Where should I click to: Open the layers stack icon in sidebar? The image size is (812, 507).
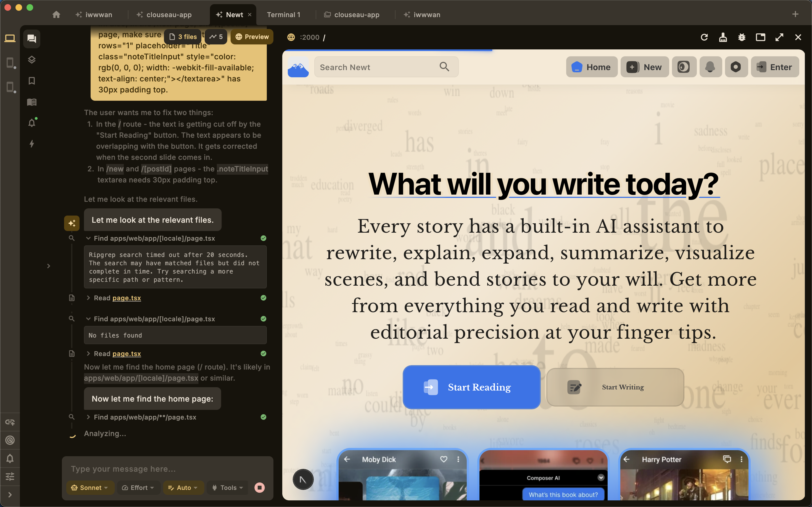(32, 60)
